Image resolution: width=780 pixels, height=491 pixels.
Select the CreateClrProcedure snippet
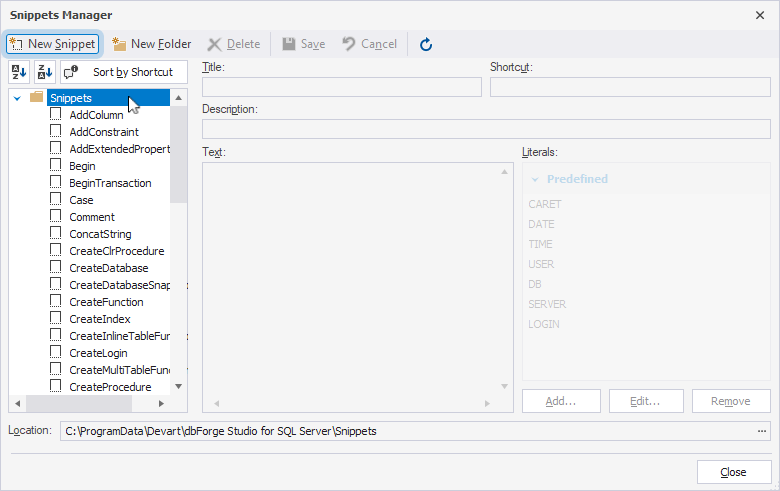116,251
